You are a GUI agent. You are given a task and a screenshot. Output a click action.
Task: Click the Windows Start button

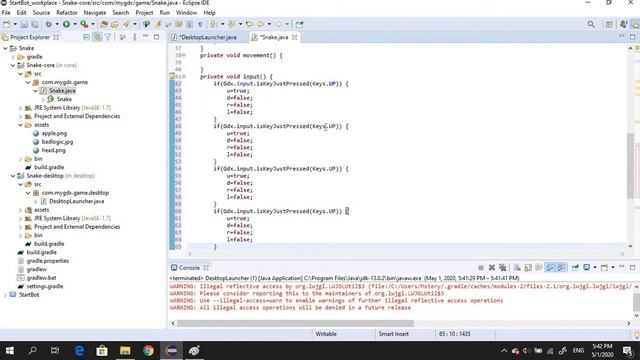coord(10,351)
